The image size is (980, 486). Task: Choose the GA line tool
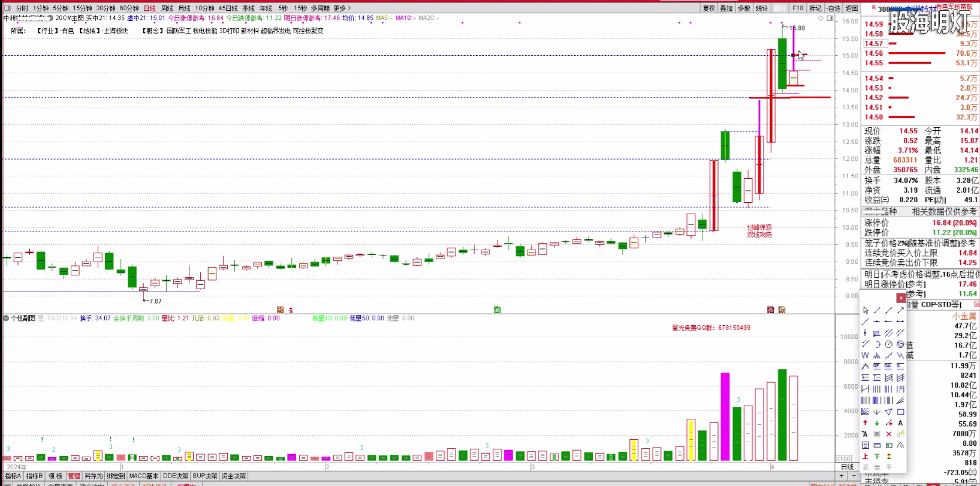[888, 366]
